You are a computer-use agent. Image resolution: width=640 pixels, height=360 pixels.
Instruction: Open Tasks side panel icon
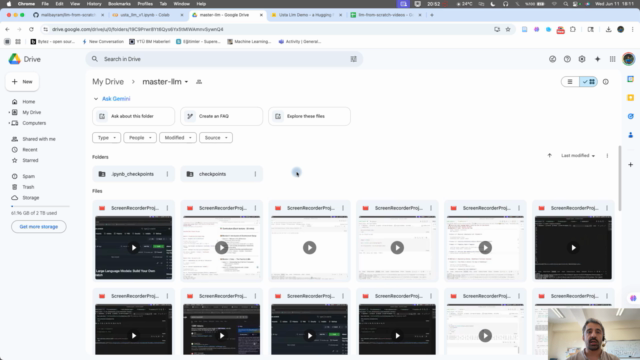(631, 116)
